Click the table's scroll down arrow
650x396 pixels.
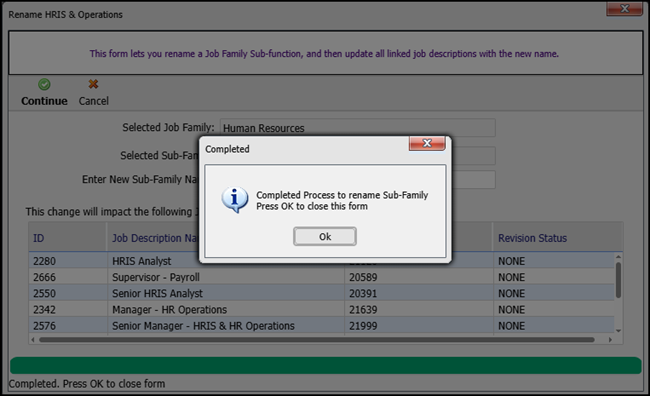tap(618, 330)
